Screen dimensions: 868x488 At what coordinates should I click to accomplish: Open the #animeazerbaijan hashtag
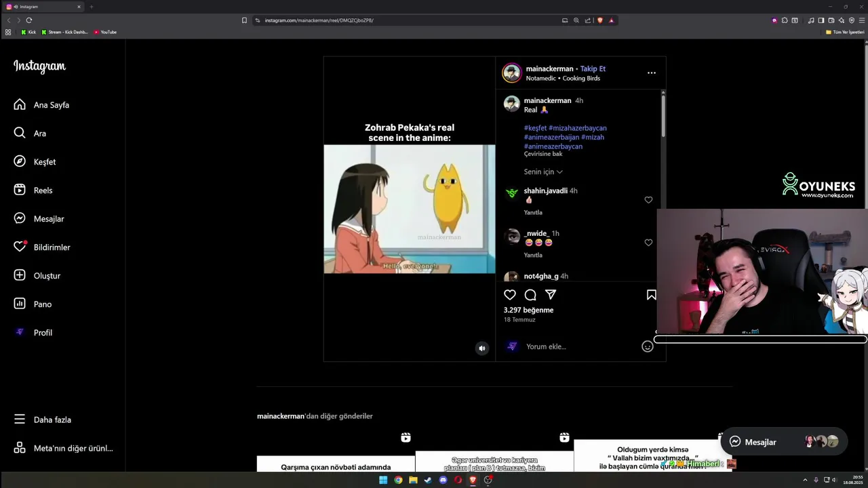click(x=551, y=138)
